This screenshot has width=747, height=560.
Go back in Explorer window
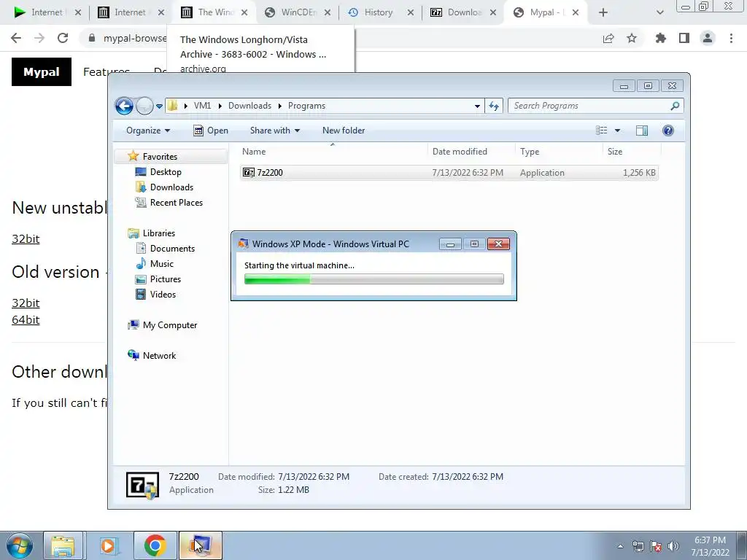124,106
